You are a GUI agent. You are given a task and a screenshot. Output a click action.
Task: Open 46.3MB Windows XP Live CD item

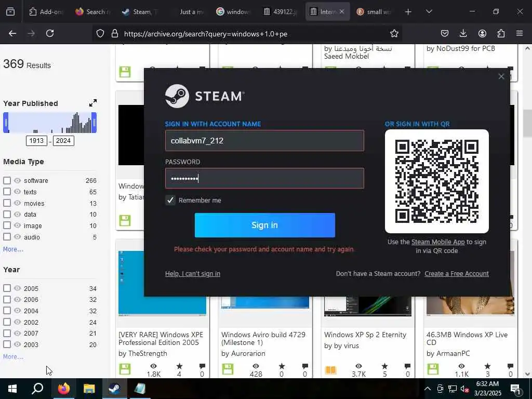click(467, 339)
